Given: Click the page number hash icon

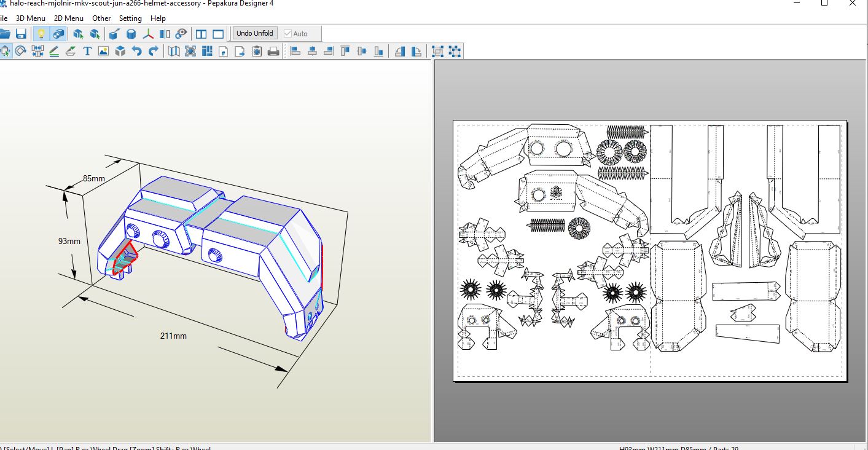Looking at the screenshot, I should click(x=224, y=51).
